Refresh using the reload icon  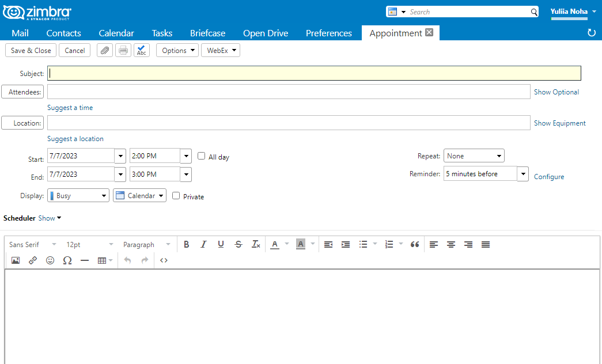click(592, 33)
